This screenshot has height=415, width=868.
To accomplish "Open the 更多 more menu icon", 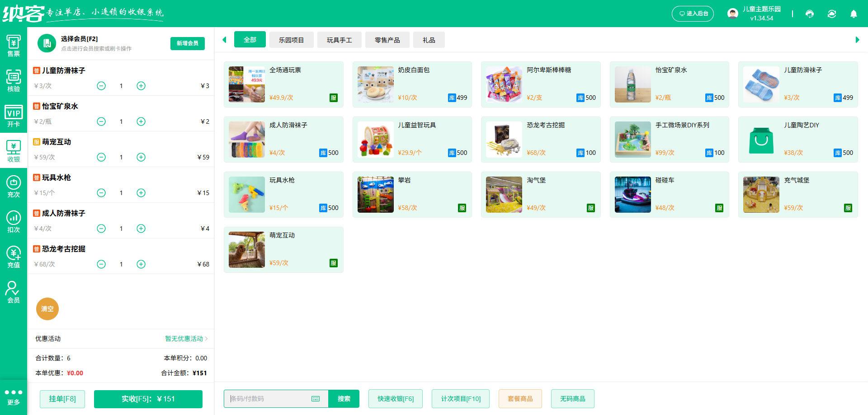I will pos(14,397).
